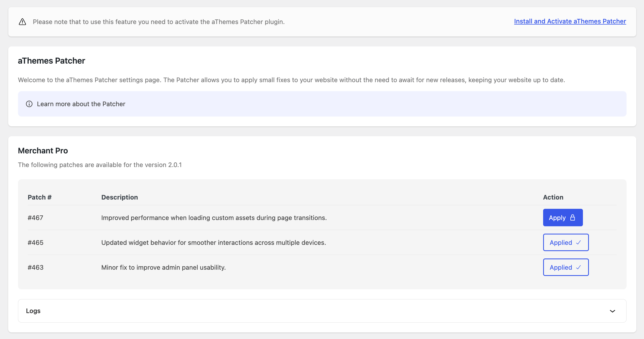Click checkmark icon in patch #463 row
Viewport: 644px width, 339px height.
coord(578,267)
